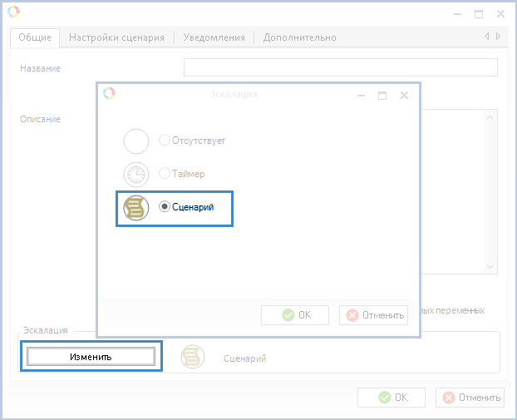517x420 pixels.
Task: Click the Название input field
Action: tap(341, 67)
